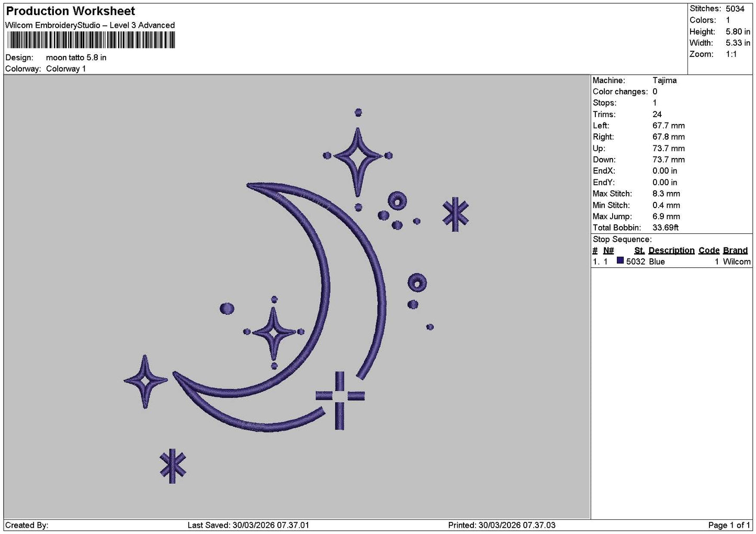Click the Total Bobbin value "33.69ft"
The image size is (756, 534).
pos(665,228)
